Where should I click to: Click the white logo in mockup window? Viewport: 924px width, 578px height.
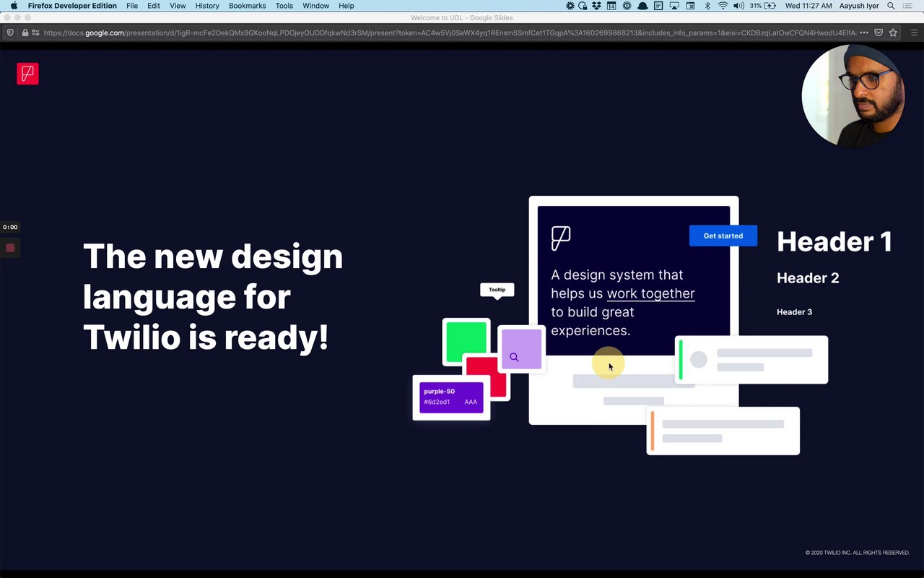pyautogui.click(x=561, y=238)
